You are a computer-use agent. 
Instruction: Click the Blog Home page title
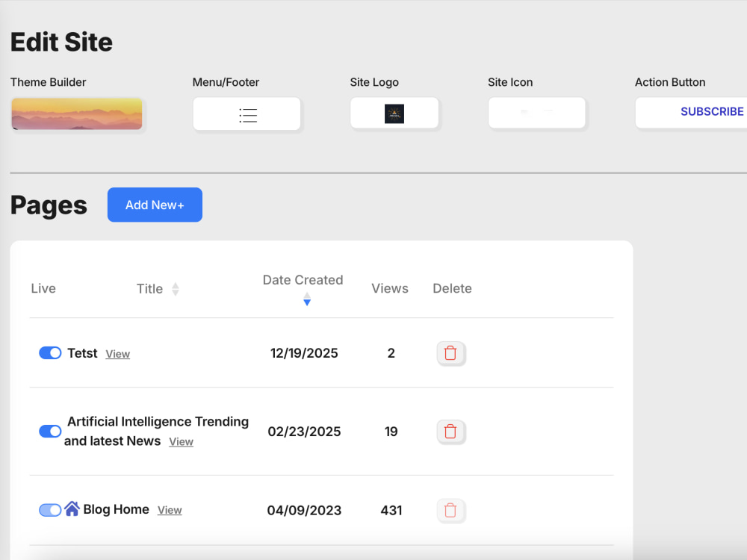tap(117, 509)
